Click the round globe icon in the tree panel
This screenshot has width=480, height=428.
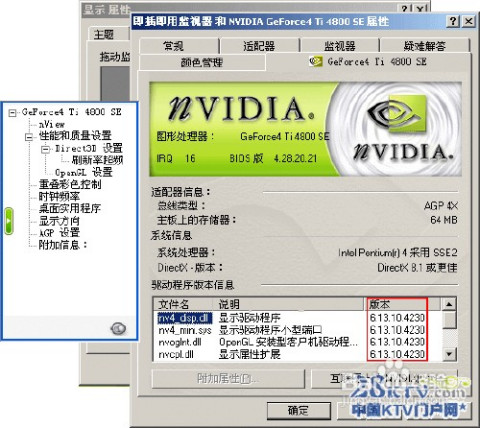[118, 328]
